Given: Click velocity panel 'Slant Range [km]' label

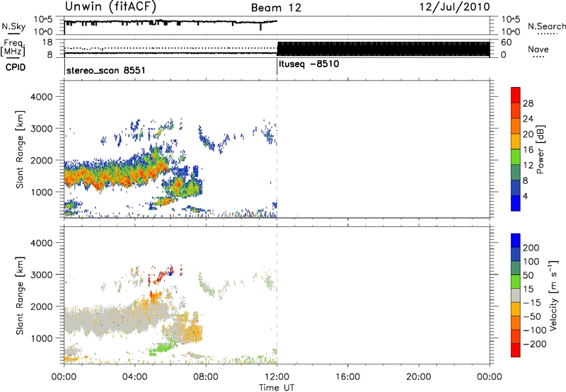Looking at the screenshot, I should (x=20, y=296).
